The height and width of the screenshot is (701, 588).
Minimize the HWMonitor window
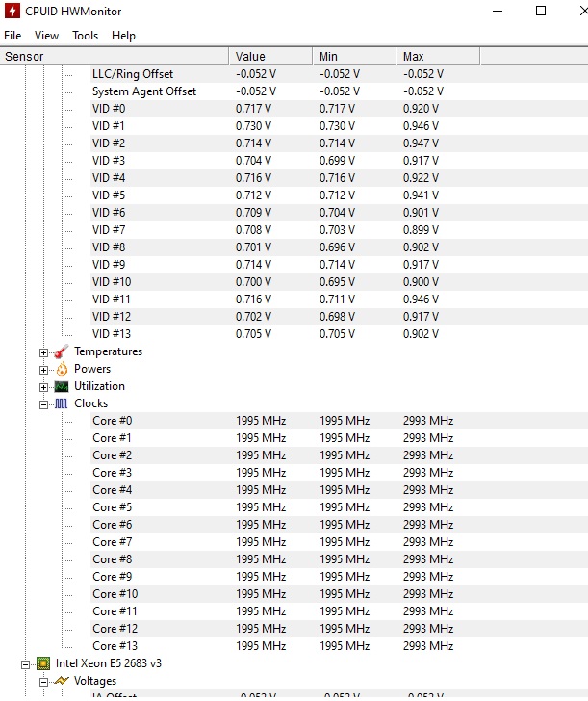coord(498,11)
